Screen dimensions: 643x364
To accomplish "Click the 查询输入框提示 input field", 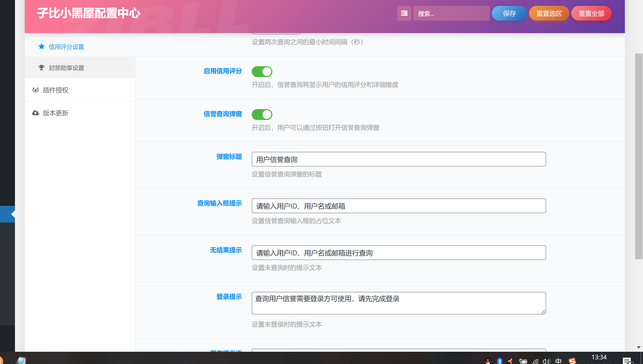I will point(398,206).
